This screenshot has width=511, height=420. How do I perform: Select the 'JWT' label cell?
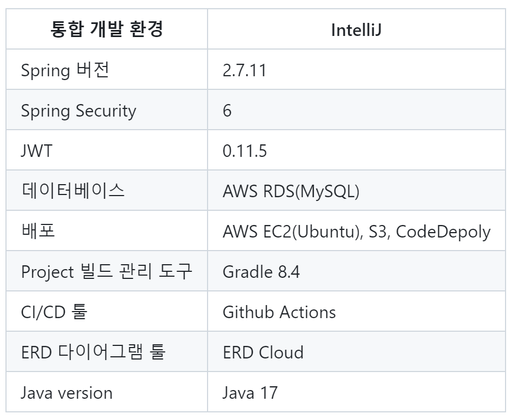[107, 150]
